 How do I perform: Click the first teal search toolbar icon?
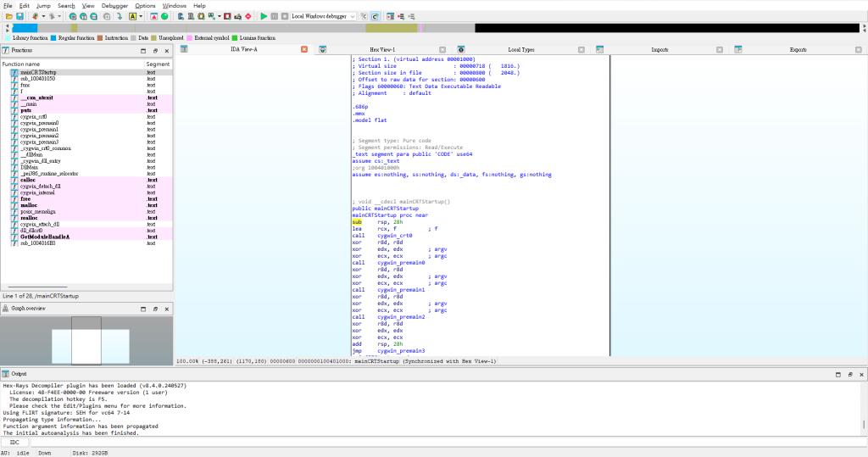[73, 17]
